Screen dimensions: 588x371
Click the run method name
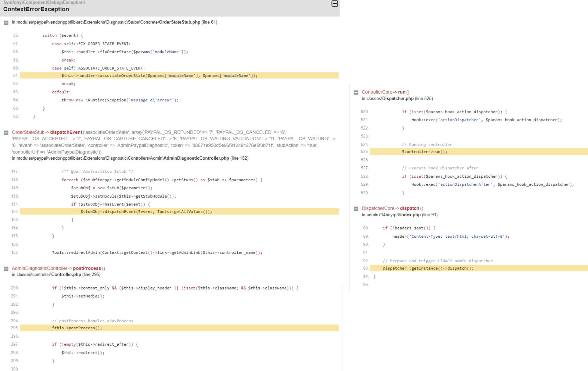coord(401,92)
